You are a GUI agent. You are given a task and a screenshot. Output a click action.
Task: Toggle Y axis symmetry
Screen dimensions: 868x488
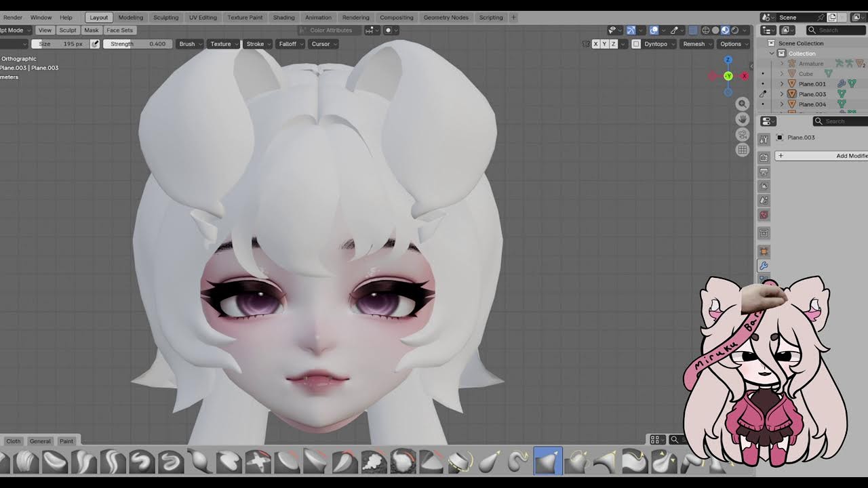[x=604, y=44]
